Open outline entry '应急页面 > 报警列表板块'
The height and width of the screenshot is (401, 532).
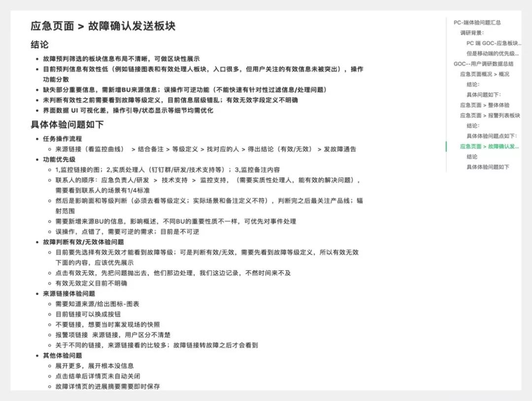[490, 115]
